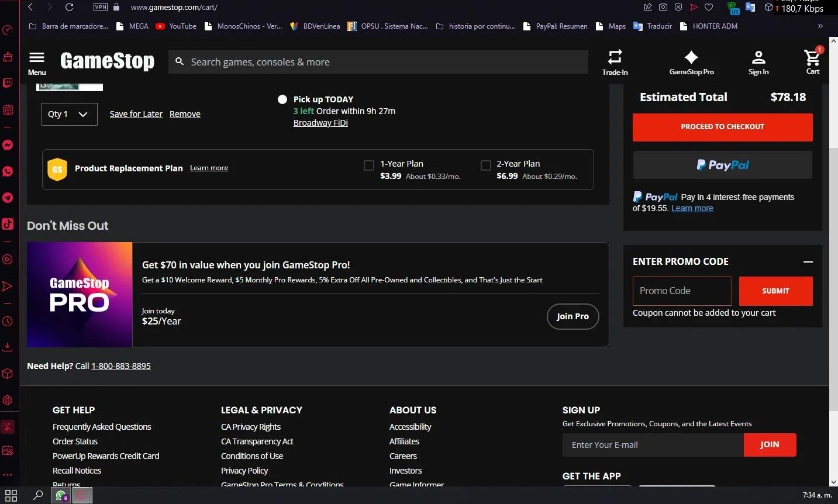This screenshot has height=504, width=838.
Task: Check the 1-Year Plan checkbox
Action: [x=369, y=165]
